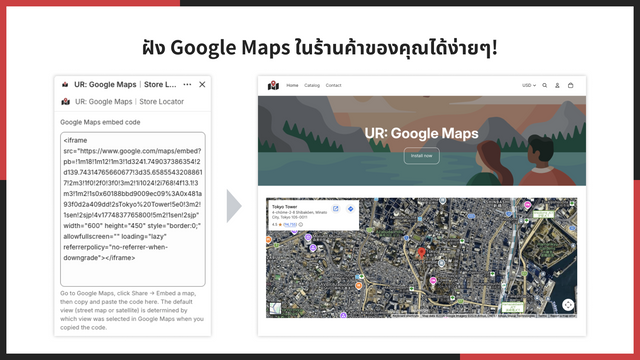Click the 'UR: Google Maps' banner heading

pyautogui.click(x=421, y=133)
